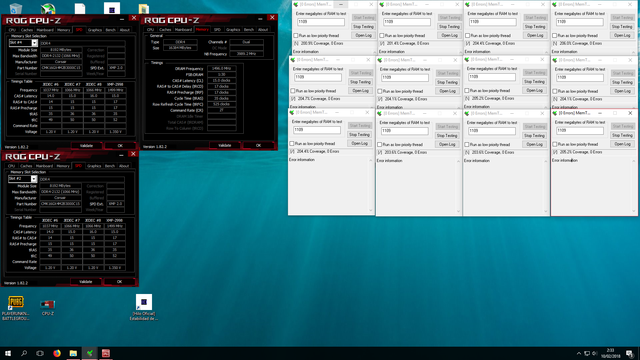Open the log in the 204.7% coverage MemTest window
Screen dimensions: 640x360
point(360,91)
